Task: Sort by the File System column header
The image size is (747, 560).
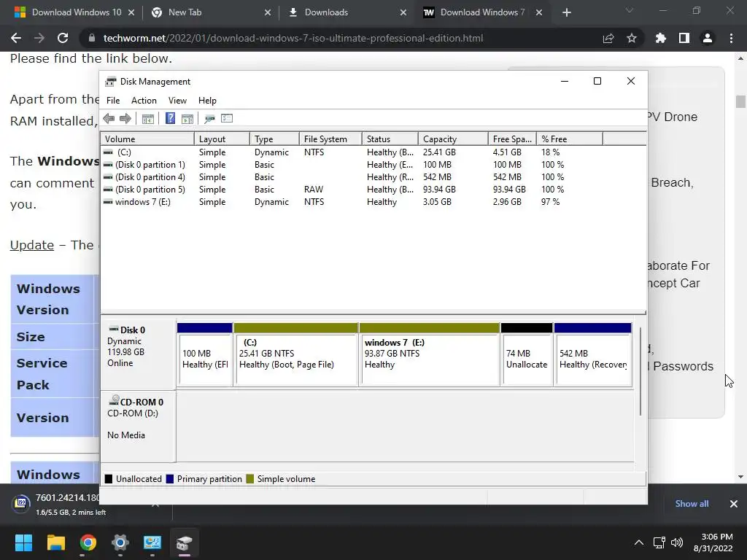Action: coord(330,139)
